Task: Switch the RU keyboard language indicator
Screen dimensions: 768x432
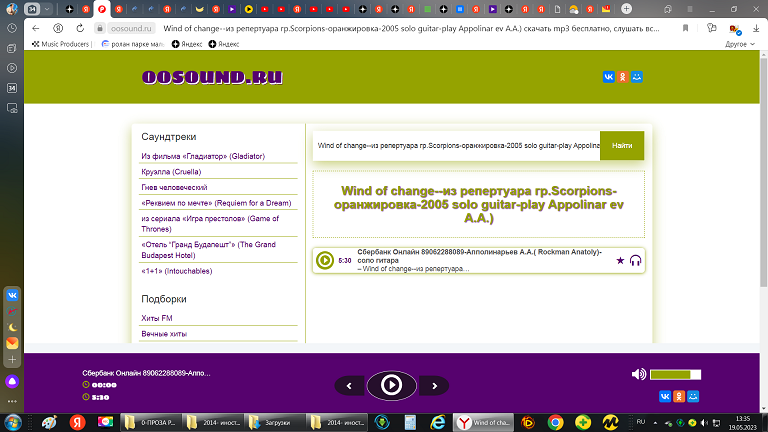Action: click(x=641, y=422)
